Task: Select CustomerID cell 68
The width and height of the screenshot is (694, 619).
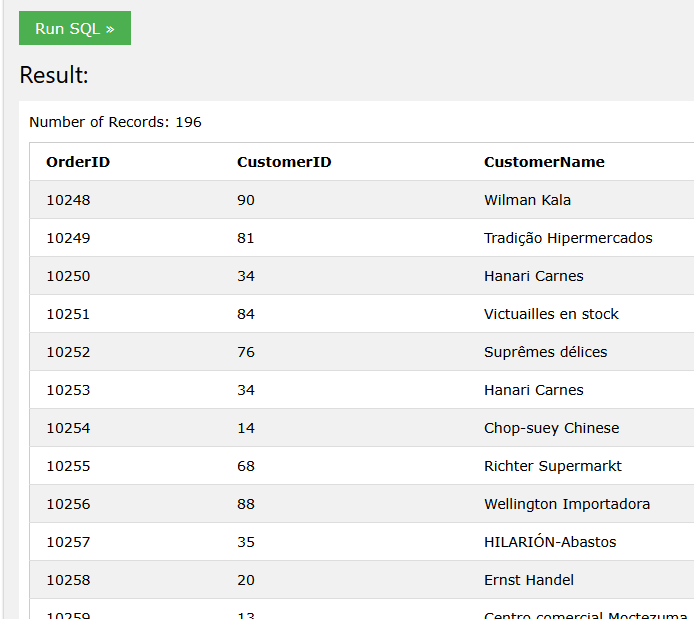Action: coord(246,466)
